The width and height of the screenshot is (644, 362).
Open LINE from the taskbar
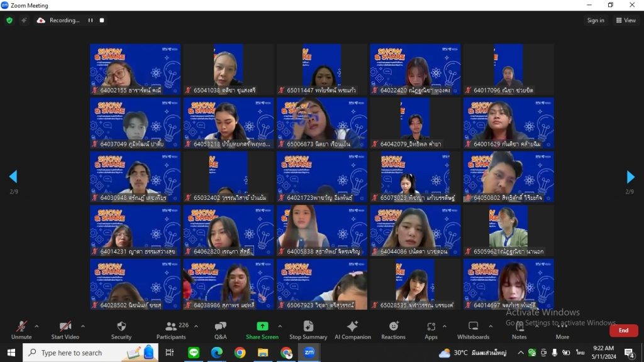coord(194,353)
